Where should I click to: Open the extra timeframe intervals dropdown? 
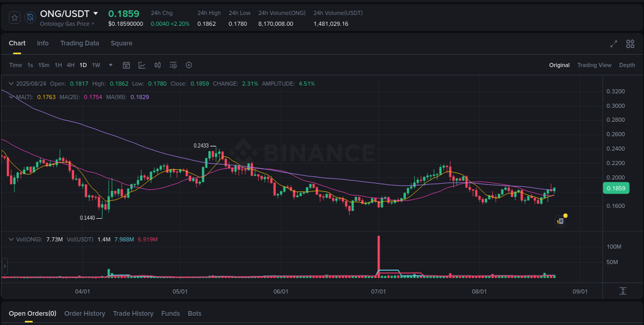tap(110, 65)
